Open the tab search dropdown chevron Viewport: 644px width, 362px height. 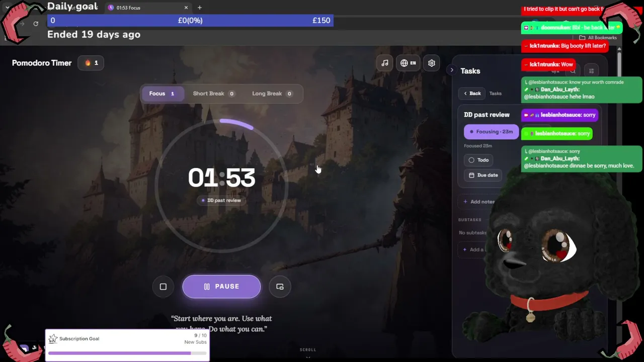7,8
